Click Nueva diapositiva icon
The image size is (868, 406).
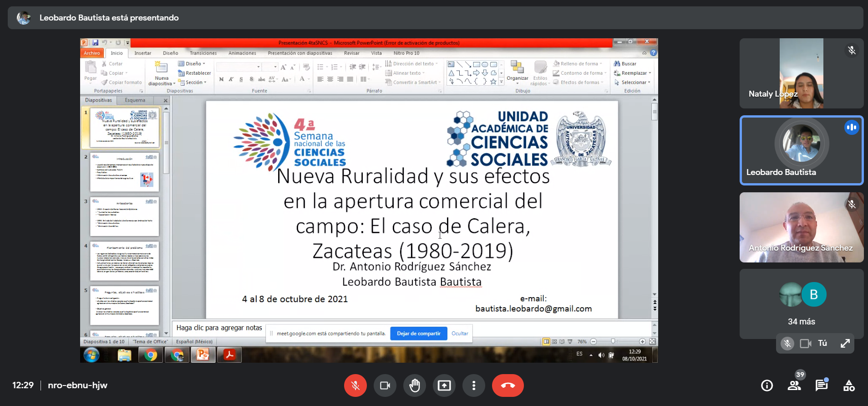click(x=161, y=67)
